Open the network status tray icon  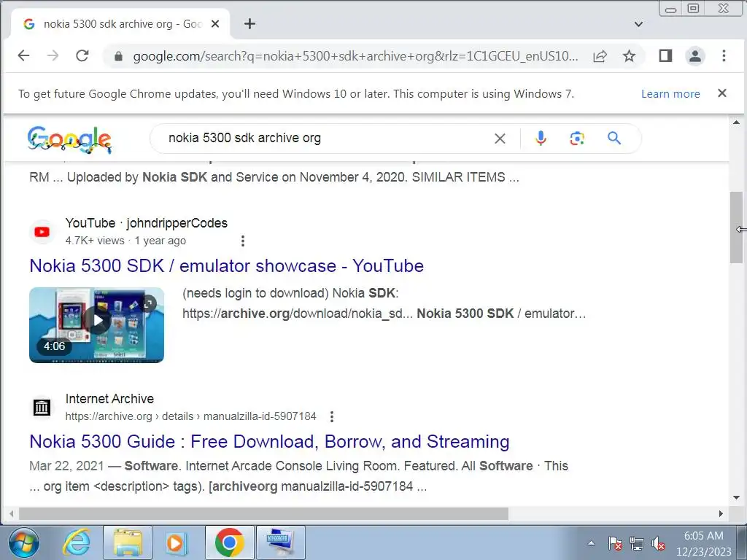636,543
